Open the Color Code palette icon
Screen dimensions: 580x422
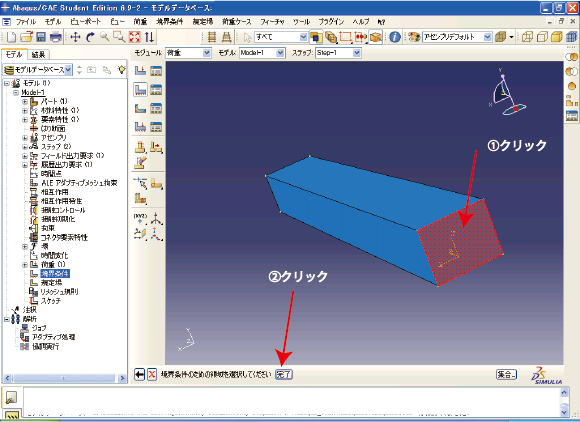point(414,37)
